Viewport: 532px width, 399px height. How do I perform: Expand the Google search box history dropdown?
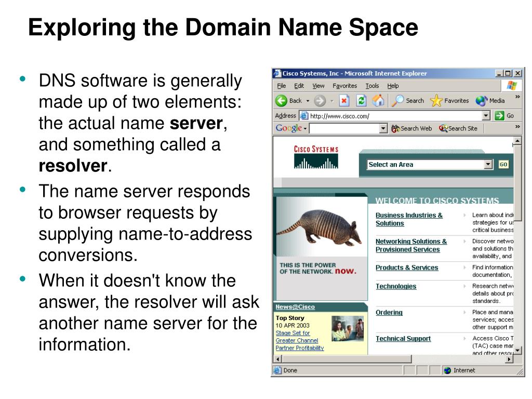[383, 128]
